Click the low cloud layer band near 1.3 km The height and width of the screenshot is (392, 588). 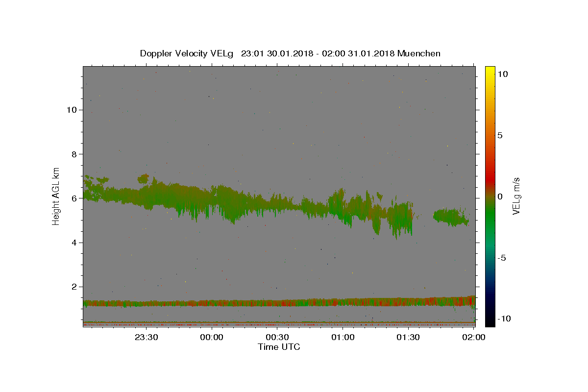(279, 302)
